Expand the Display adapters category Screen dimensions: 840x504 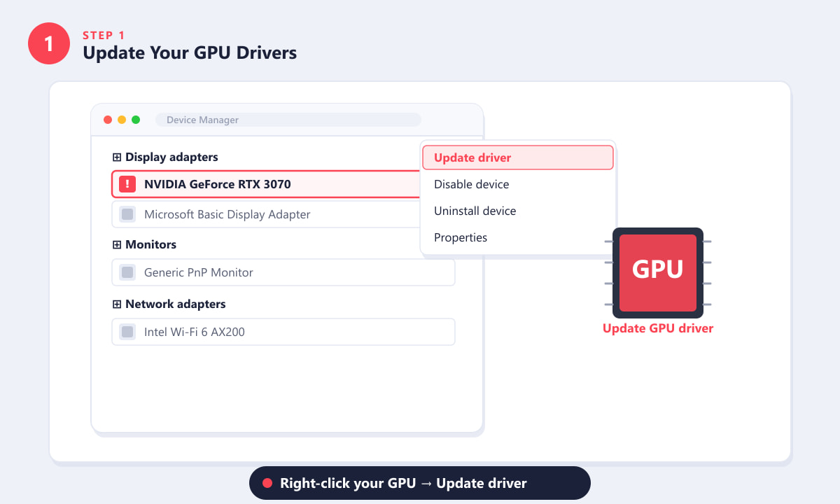coord(117,157)
